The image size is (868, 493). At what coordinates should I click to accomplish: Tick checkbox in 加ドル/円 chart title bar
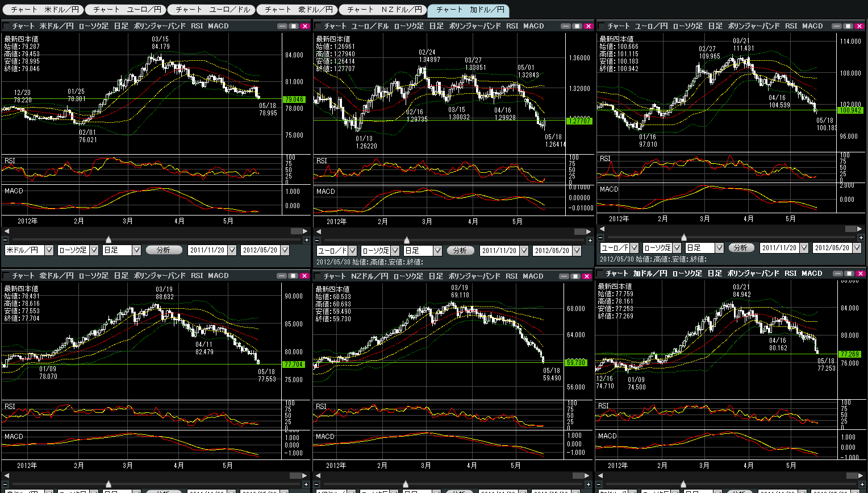[x=600, y=274]
